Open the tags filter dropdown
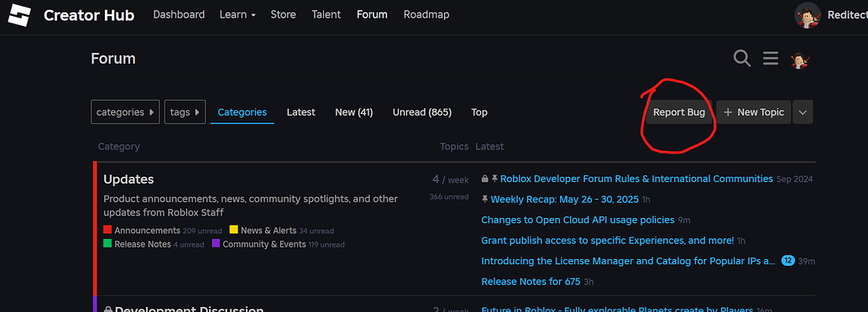The width and height of the screenshot is (868, 312). pyautogui.click(x=185, y=112)
